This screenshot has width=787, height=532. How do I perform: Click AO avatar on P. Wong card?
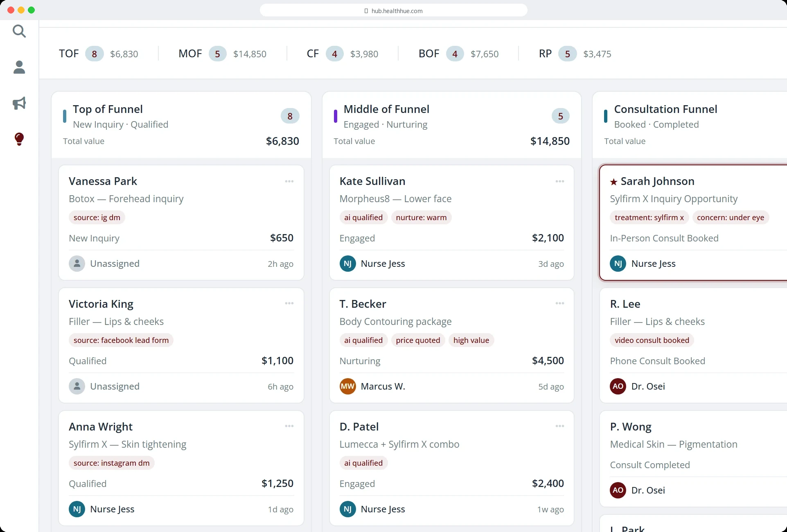click(x=618, y=490)
